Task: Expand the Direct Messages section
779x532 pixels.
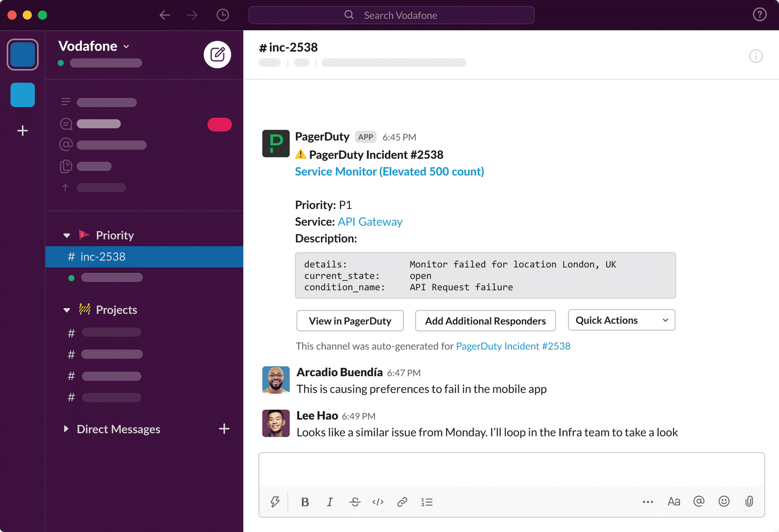Action: point(66,429)
